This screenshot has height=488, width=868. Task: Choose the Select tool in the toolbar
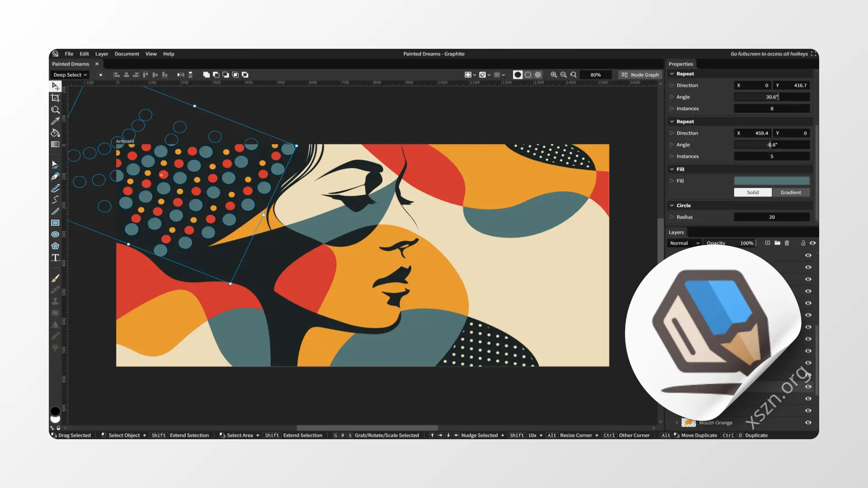(55, 86)
